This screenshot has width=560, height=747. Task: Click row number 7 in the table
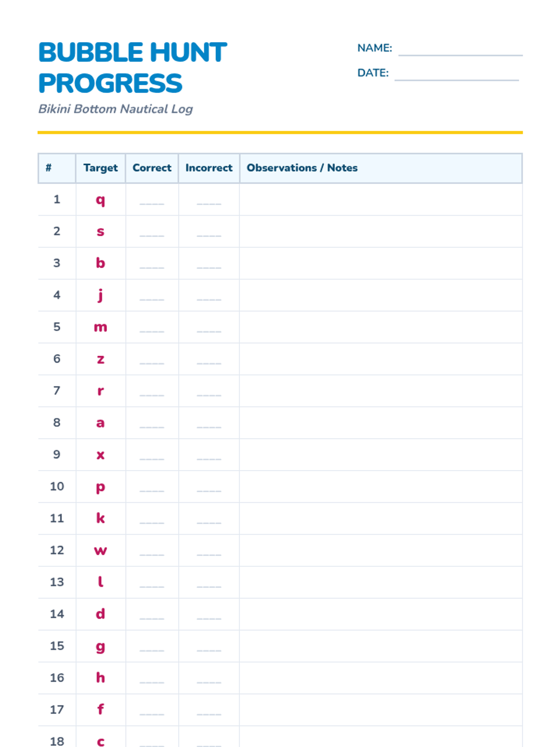coord(57,391)
